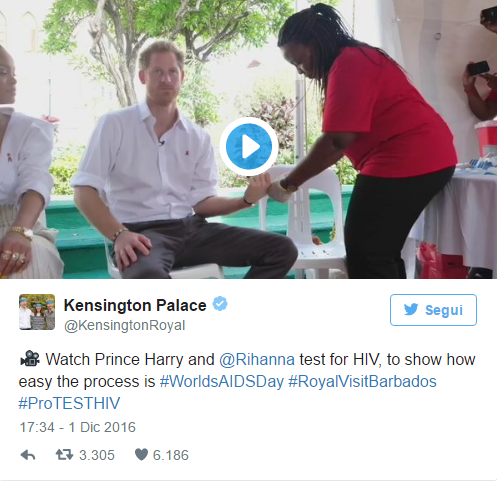Click the retweet icon
Viewport: 497px width, 486px height.
pyautogui.click(x=64, y=455)
